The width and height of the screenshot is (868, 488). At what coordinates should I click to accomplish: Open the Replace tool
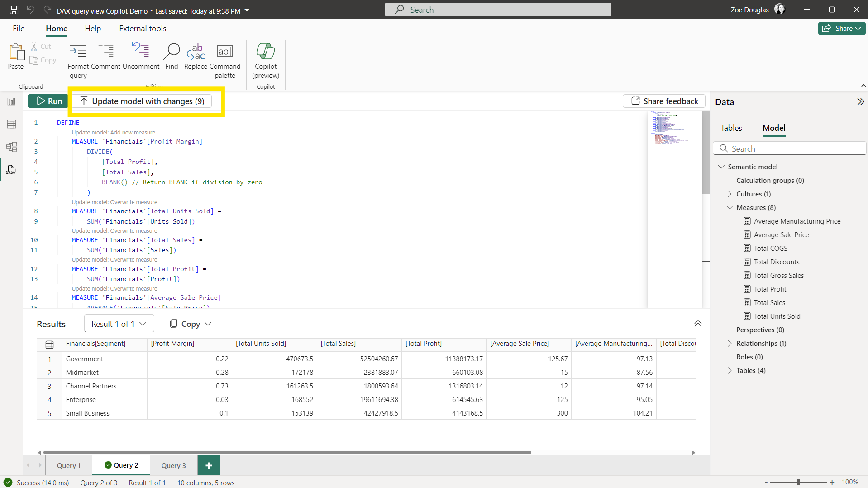[x=196, y=57]
